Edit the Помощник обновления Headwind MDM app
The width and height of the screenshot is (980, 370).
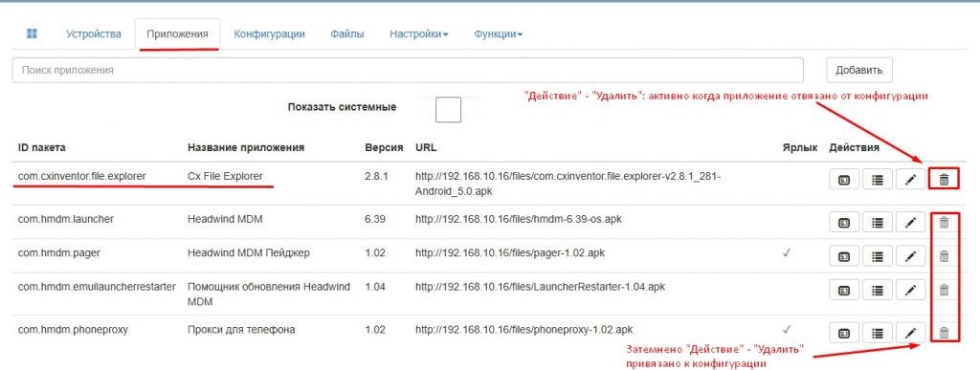[x=911, y=290]
